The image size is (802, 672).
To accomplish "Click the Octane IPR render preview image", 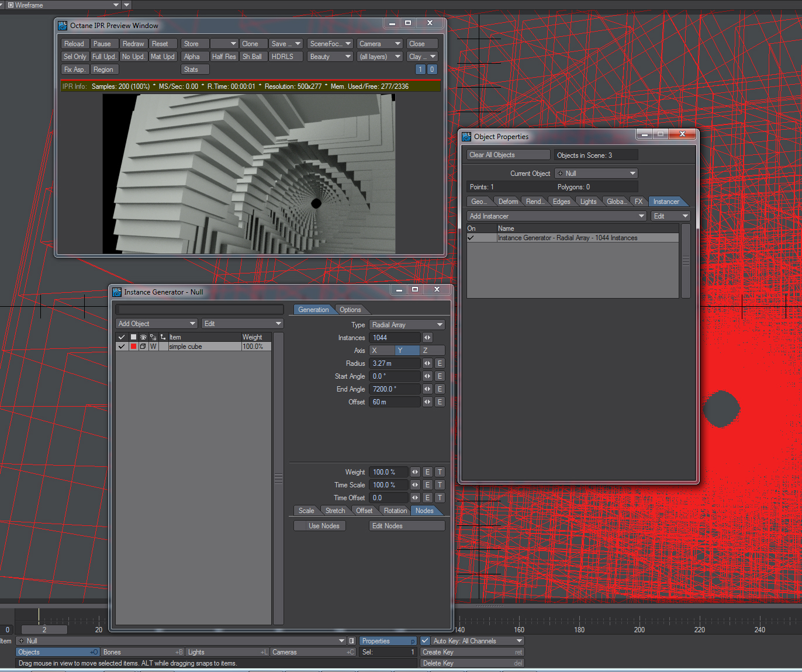I will [249, 174].
